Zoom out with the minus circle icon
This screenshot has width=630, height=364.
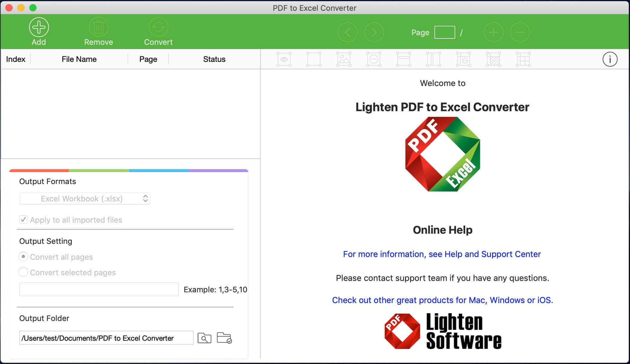(x=520, y=32)
